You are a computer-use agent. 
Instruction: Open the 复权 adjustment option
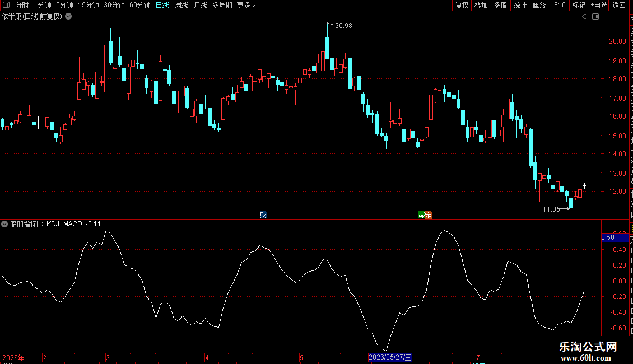(462, 5)
